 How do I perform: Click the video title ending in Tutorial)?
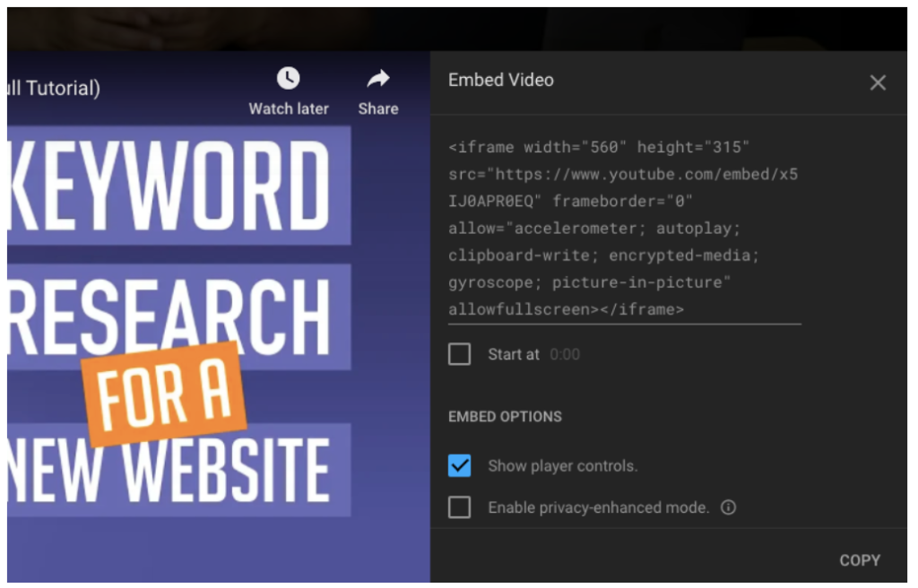pos(54,88)
